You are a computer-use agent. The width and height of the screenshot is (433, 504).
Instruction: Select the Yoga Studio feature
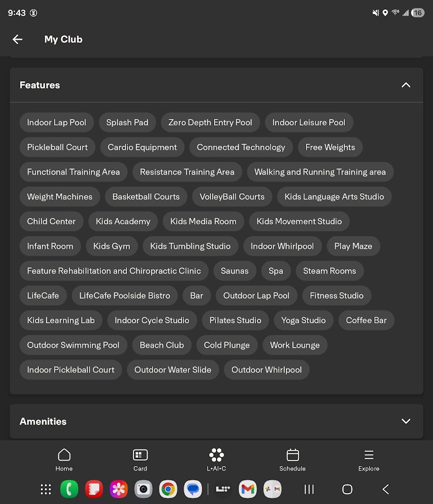304,320
